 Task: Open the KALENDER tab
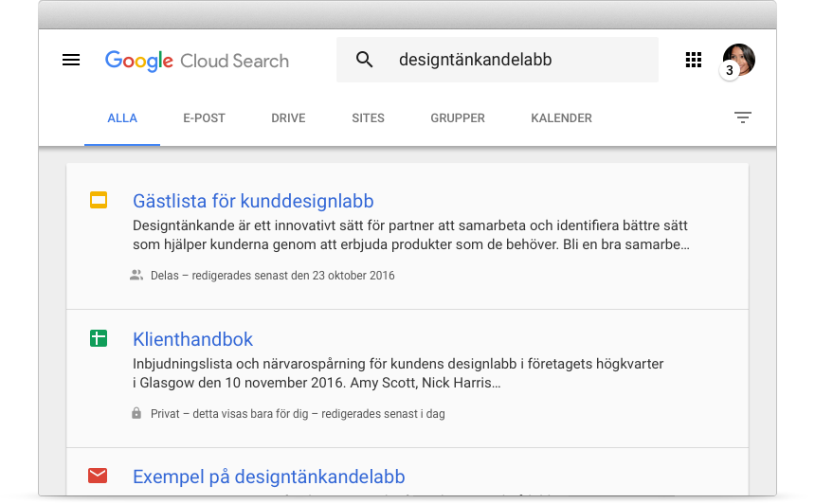click(561, 117)
